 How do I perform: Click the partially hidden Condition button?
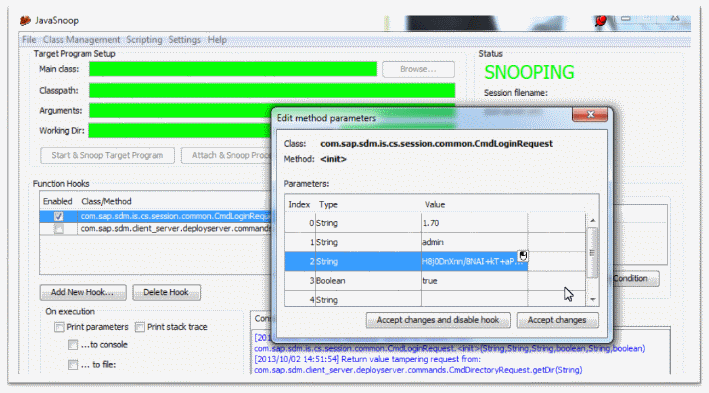[x=635, y=278]
